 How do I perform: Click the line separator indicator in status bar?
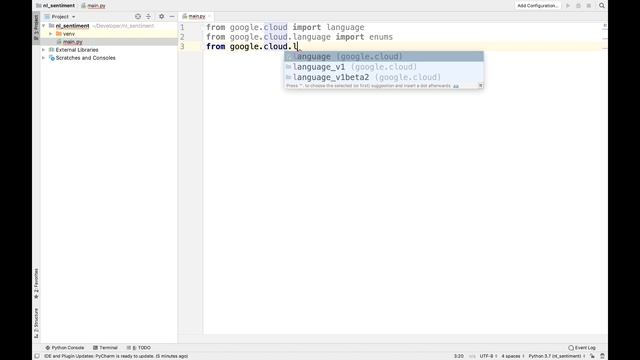tap(472, 356)
